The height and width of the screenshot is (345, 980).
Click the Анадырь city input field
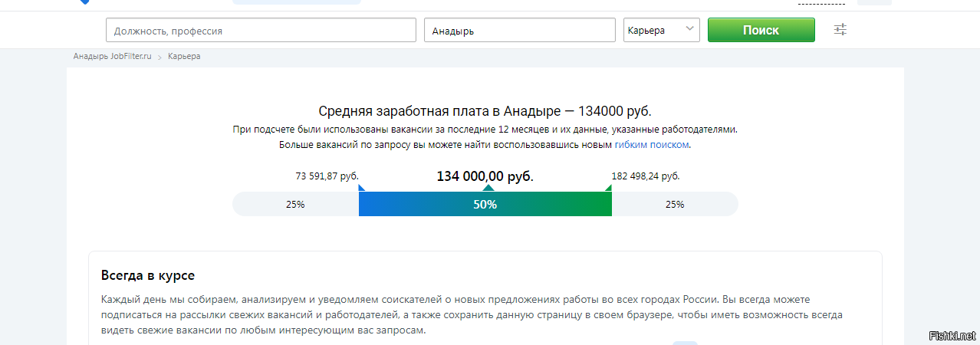click(519, 31)
